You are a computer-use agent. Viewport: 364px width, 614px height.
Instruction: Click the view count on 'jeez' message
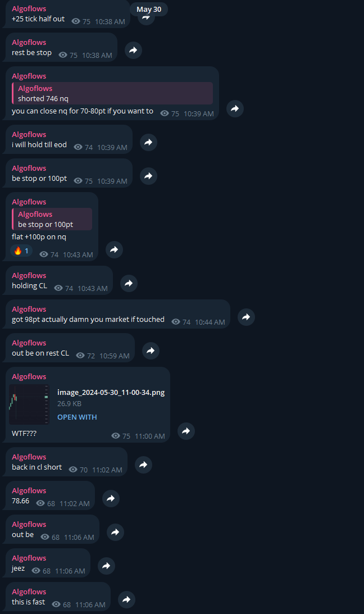pos(41,571)
